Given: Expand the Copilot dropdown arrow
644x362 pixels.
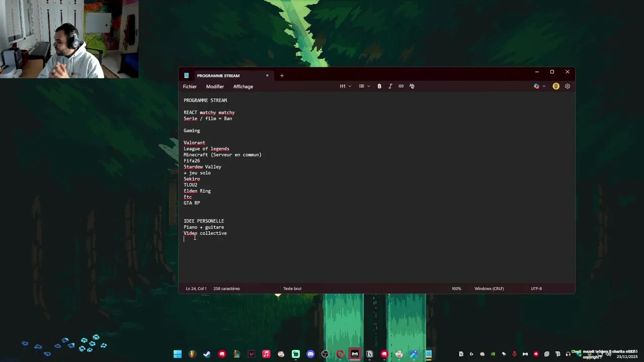Looking at the screenshot, I should coord(544,86).
